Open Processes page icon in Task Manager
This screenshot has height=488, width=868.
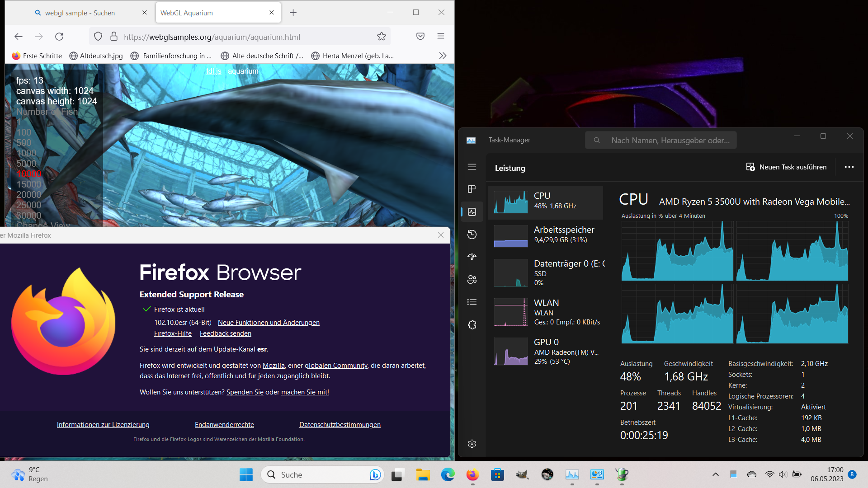click(x=472, y=189)
